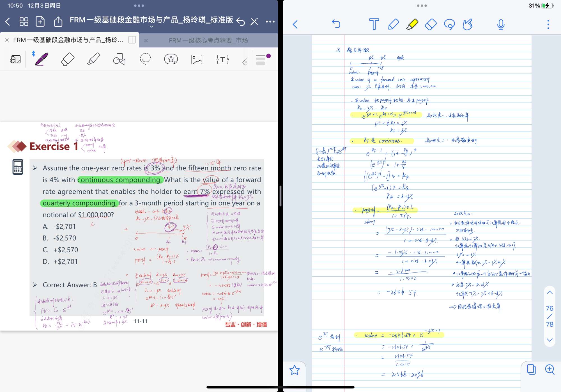Toggle the favorite star on note page
Viewport: 561px width, 392px height.
click(x=295, y=370)
